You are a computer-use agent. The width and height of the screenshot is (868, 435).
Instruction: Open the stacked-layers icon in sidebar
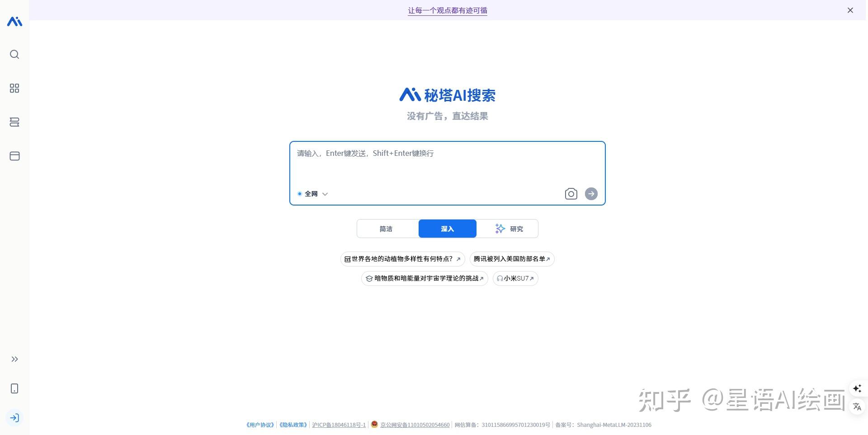(x=14, y=122)
